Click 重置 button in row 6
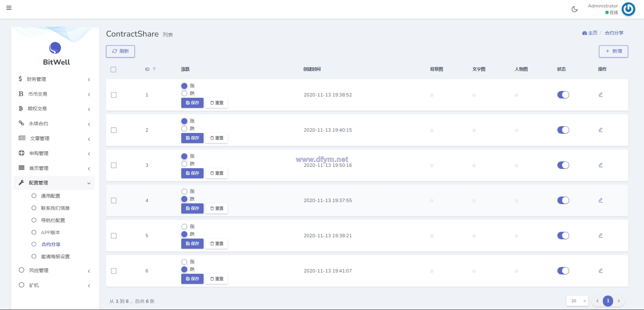This screenshot has height=310, width=644. click(216, 279)
